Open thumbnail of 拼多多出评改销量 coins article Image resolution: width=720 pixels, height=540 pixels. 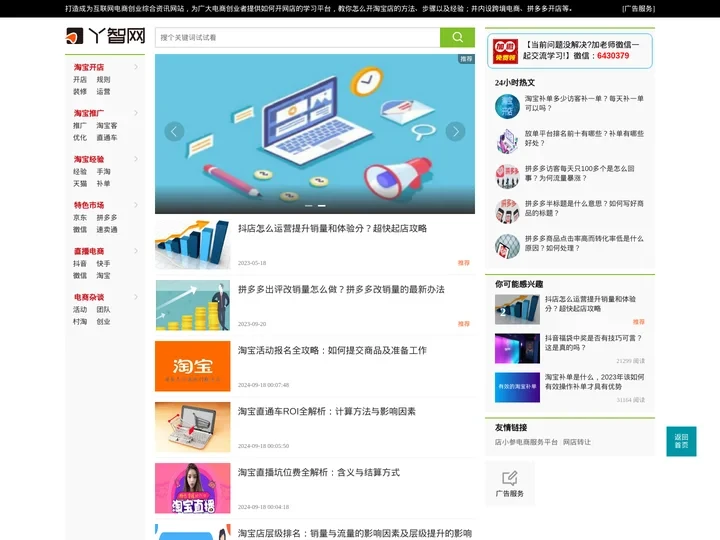192,305
